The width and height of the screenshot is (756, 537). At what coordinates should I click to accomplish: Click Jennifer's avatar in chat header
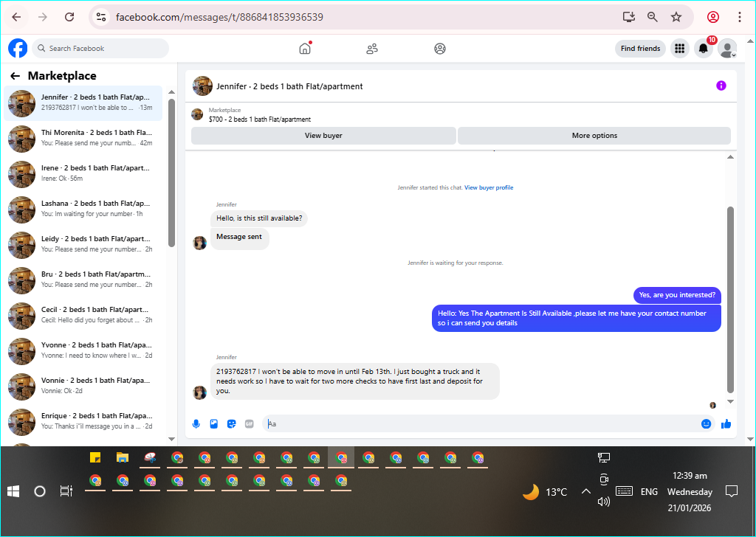[x=202, y=86]
